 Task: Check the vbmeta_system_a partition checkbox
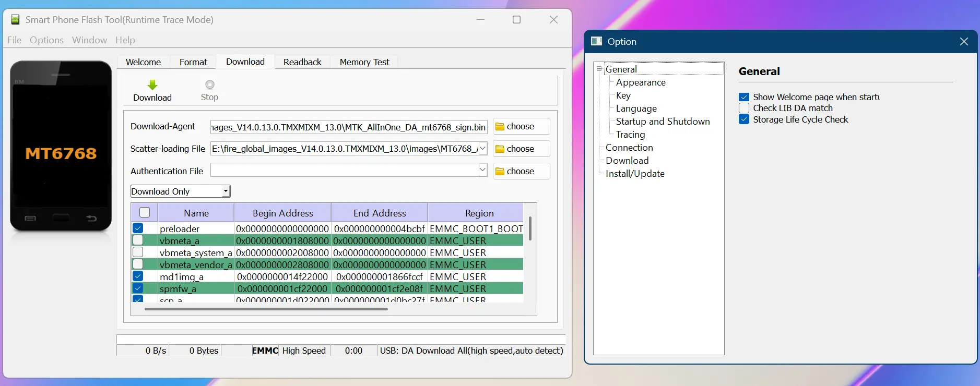[x=138, y=252]
